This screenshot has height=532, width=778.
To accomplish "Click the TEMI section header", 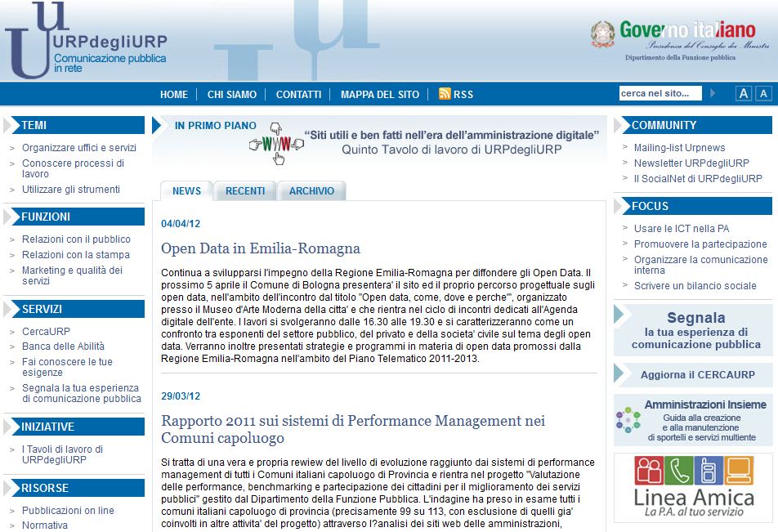I will 74,125.
